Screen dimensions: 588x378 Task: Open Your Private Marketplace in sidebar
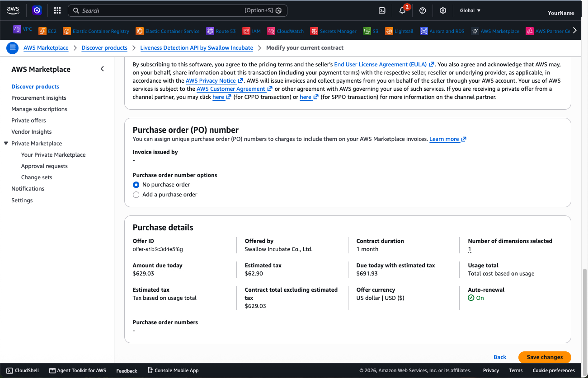tap(53, 155)
